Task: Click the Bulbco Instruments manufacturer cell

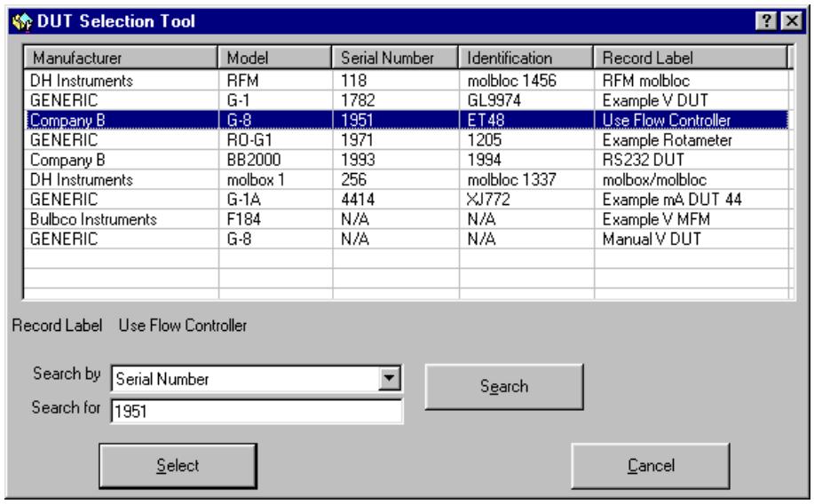Action: click(121, 219)
